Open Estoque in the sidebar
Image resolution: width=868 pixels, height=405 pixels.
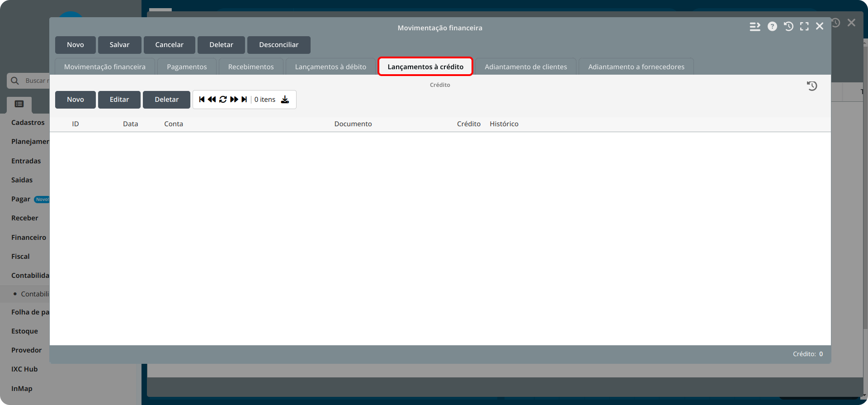click(x=24, y=331)
